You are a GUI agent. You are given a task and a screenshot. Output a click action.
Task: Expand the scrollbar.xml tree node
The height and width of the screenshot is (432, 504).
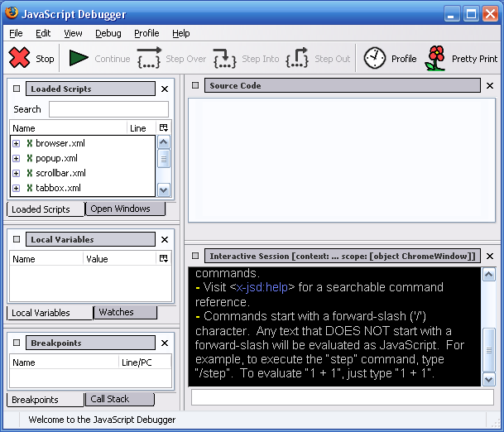[17, 173]
